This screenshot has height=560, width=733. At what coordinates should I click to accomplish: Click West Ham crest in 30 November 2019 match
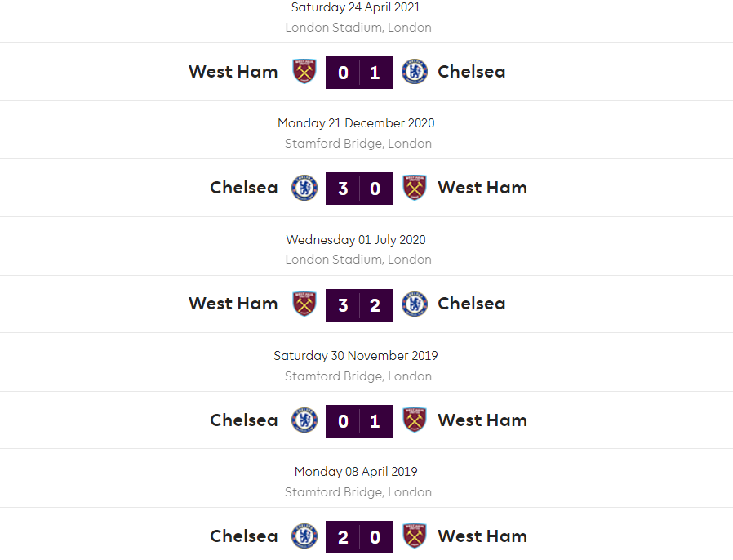tap(415, 420)
